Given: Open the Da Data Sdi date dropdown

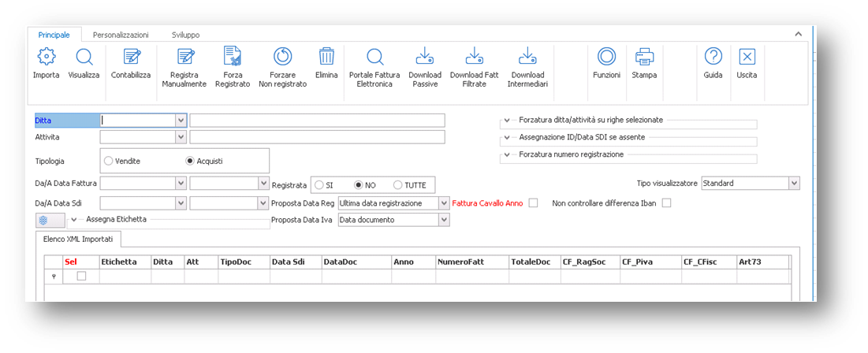Looking at the screenshot, I should (181, 203).
